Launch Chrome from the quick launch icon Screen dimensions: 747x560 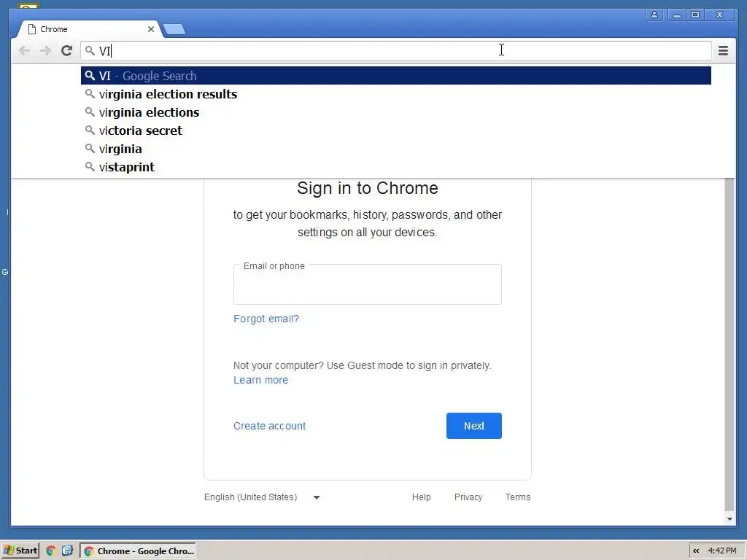click(x=50, y=551)
